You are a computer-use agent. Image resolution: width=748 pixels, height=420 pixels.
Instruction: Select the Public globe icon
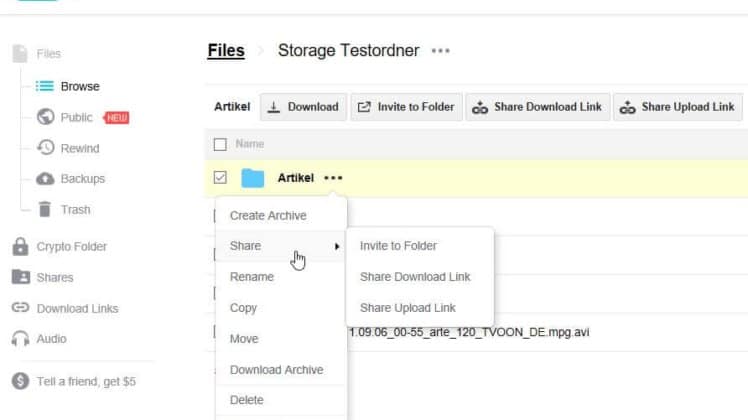(46, 117)
